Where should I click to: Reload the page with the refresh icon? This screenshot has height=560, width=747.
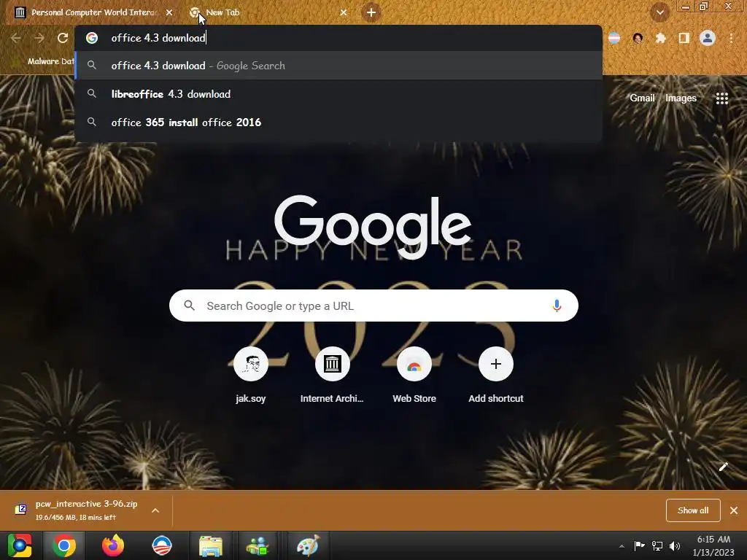(63, 38)
